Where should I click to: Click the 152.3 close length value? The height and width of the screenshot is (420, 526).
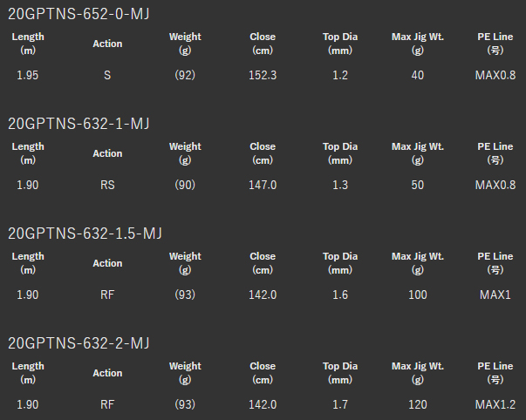[x=263, y=75]
